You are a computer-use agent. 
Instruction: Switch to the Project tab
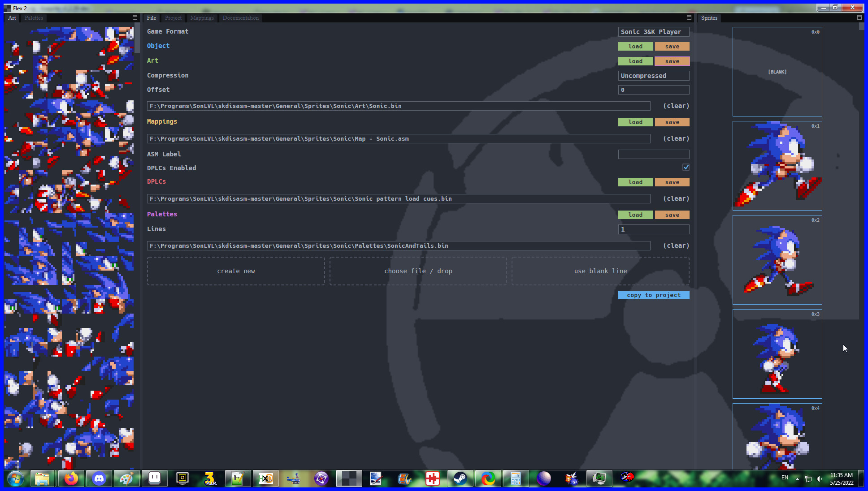click(173, 18)
